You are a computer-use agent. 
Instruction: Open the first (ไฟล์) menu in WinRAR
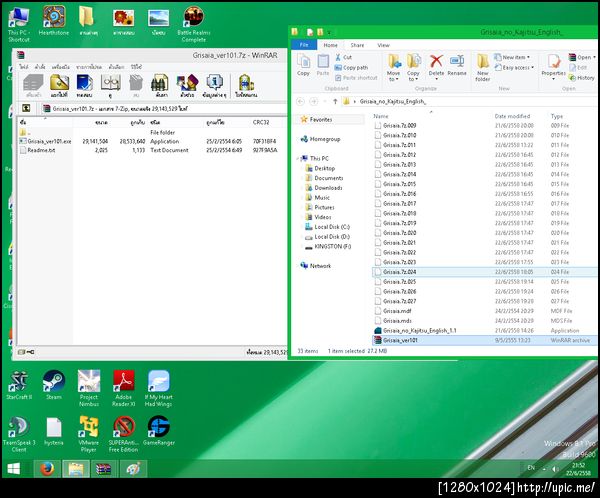click(x=24, y=67)
